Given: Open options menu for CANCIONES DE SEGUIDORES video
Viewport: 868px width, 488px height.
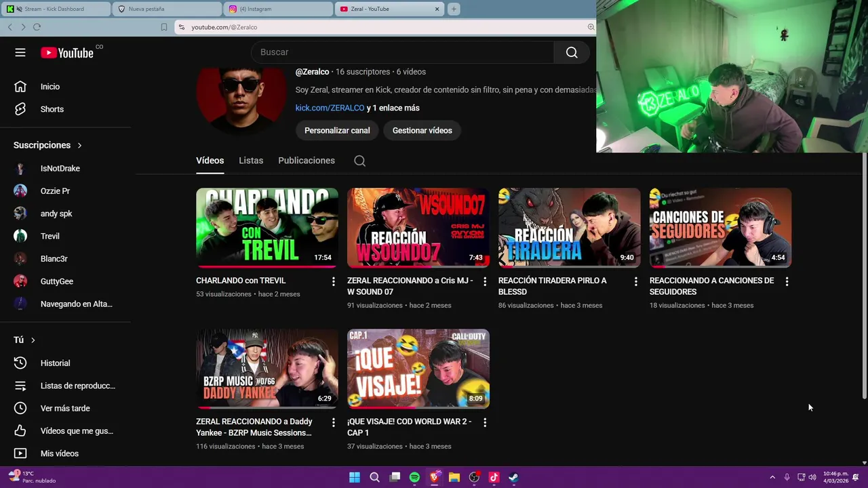Looking at the screenshot, I should 787,281.
